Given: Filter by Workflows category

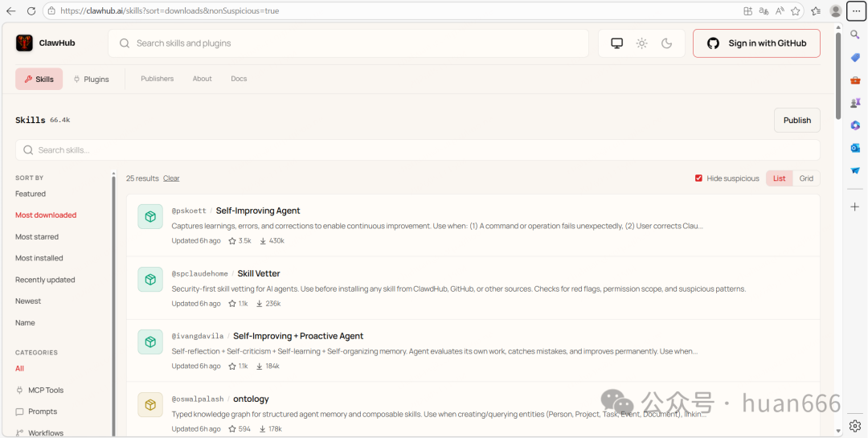Looking at the screenshot, I should point(40,433).
